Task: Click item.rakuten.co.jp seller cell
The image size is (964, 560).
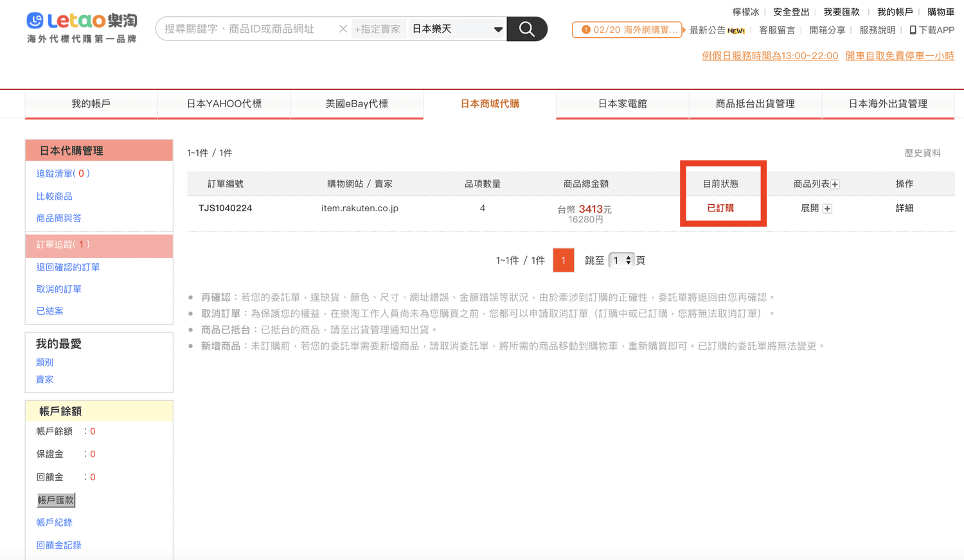Action: click(360, 208)
